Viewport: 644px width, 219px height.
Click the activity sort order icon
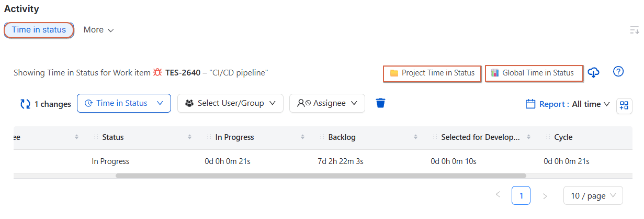pos(634,30)
